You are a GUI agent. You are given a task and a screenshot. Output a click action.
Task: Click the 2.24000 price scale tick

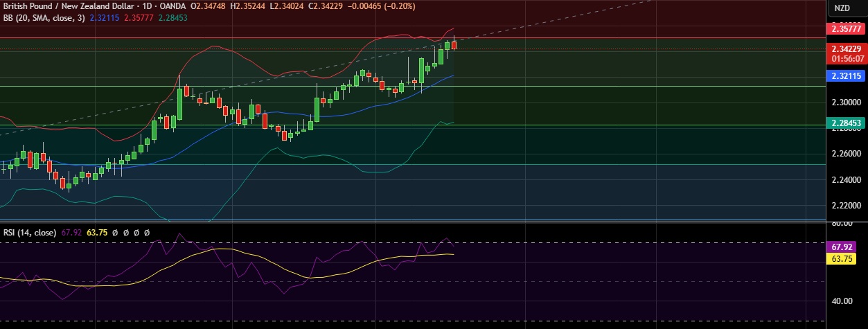coord(847,179)
